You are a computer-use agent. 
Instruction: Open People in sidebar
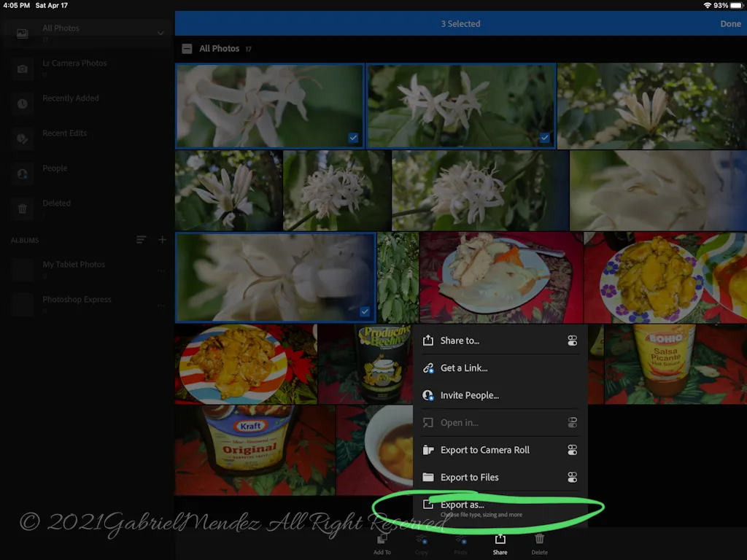click(x=86, y=173)
